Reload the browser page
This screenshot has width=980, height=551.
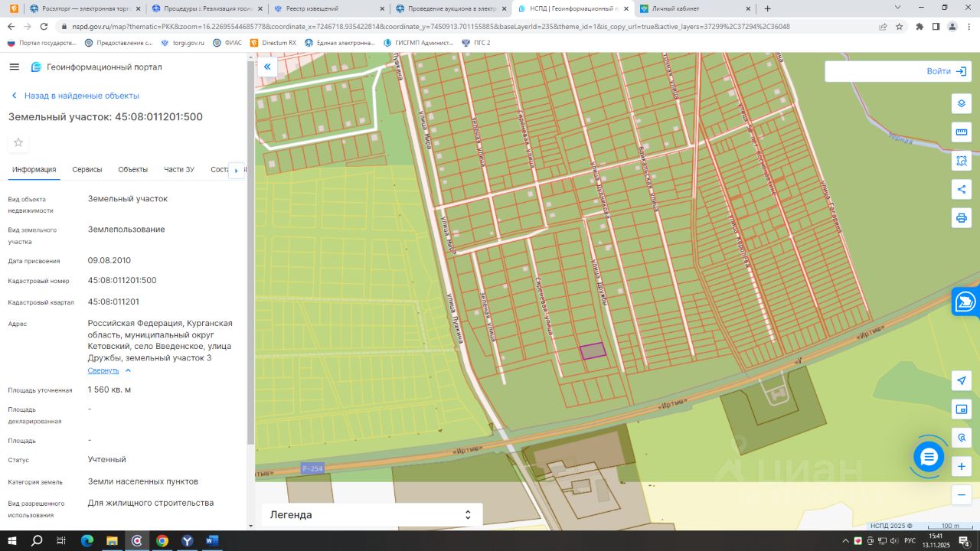click(x=44, y=26)
